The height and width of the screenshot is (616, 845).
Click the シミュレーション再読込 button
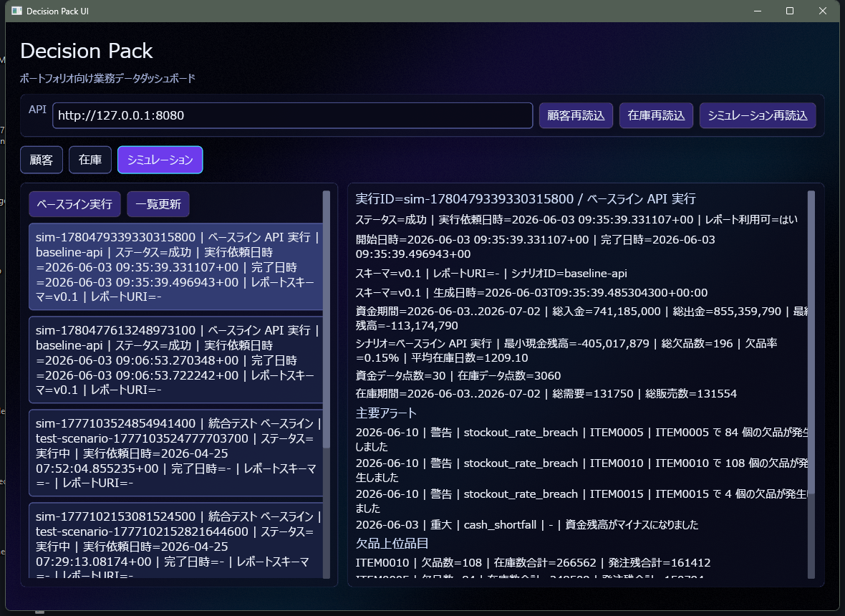click(x=757, y=115)
